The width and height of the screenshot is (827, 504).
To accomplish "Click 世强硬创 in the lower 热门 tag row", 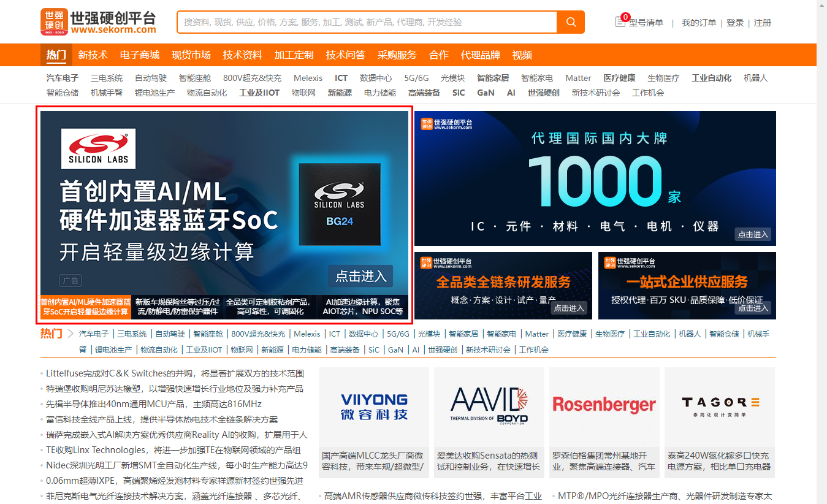I will coord(443,349).
